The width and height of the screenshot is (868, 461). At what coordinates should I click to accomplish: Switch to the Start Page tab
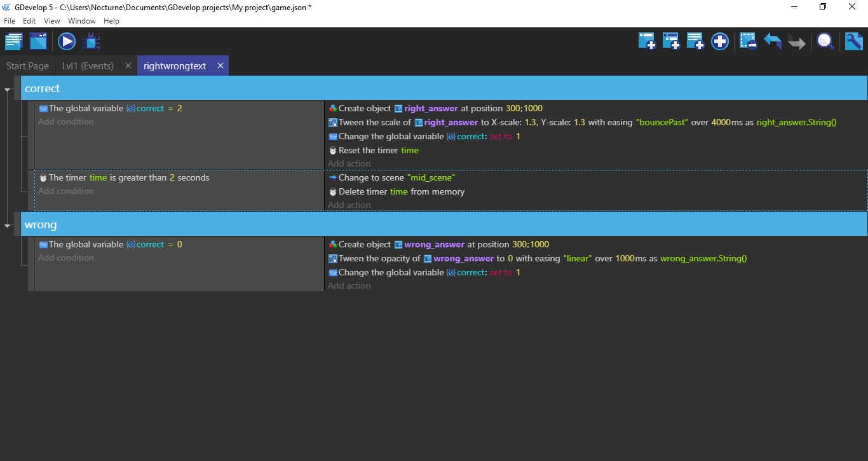[x=27, y=65]
